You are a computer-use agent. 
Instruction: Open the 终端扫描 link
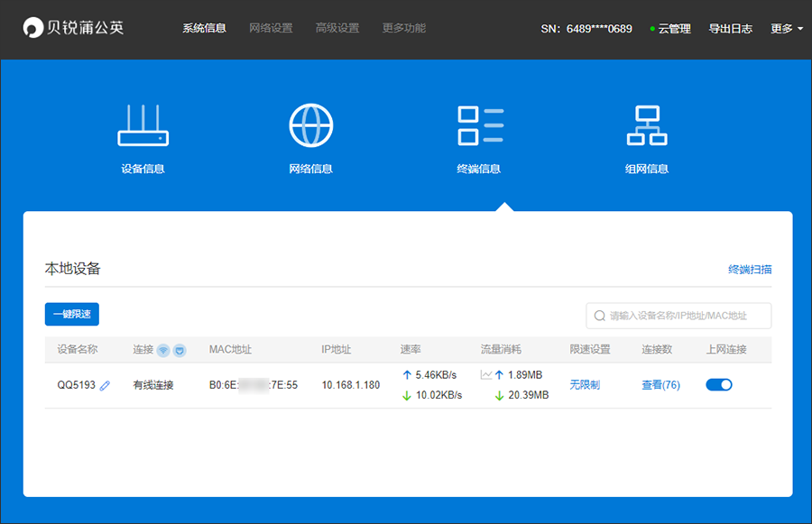coord(750,270)
